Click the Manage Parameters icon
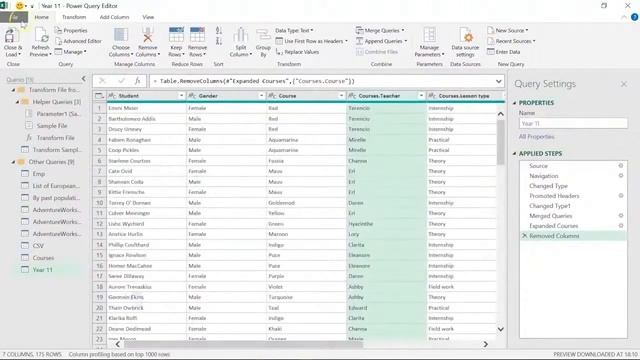640x360 pixels. tap(429, 35)
